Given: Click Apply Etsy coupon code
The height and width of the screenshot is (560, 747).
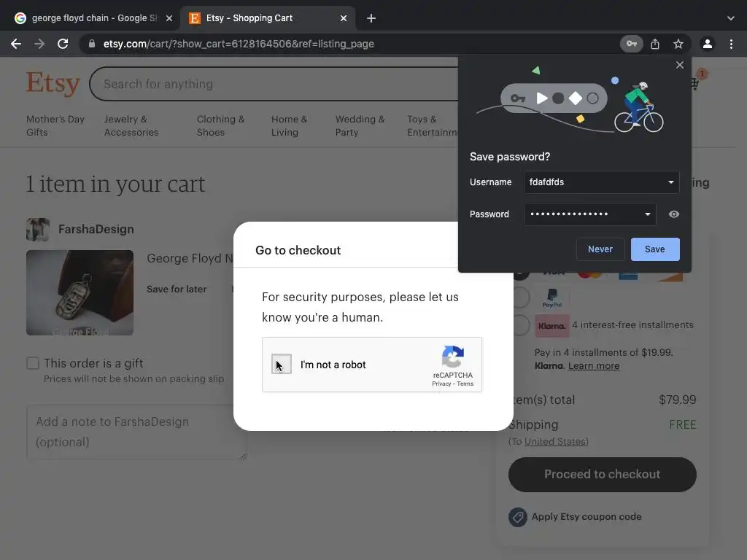Looking at the screenshot, I should click(587, 517).
